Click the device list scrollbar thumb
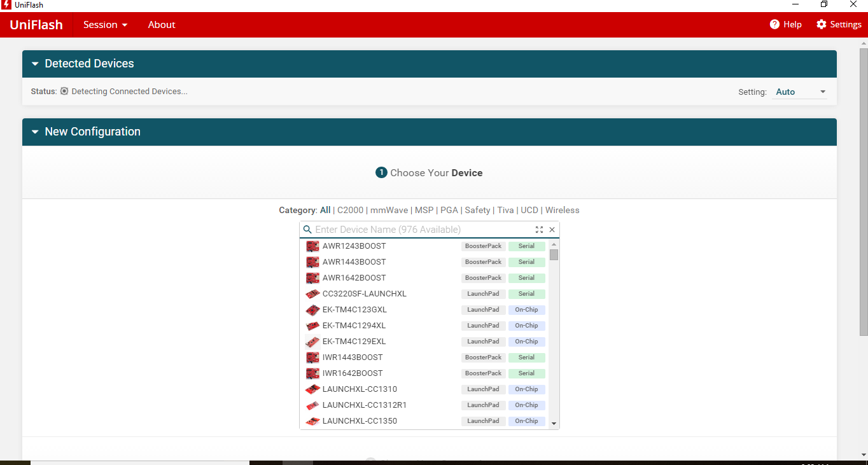Image resolution: width=868 pixels, height=465 pixels. pyautogui.click(x=554, y=255)
